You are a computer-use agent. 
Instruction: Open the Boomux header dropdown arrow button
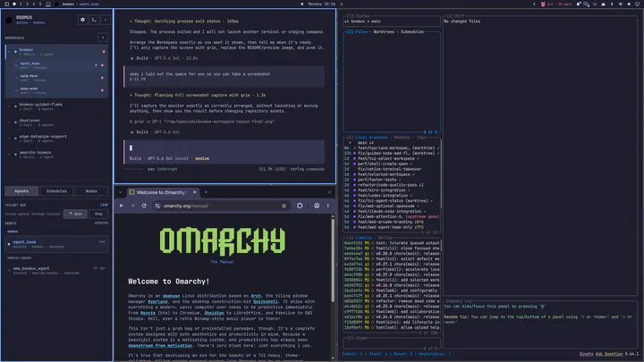(106, 20)
